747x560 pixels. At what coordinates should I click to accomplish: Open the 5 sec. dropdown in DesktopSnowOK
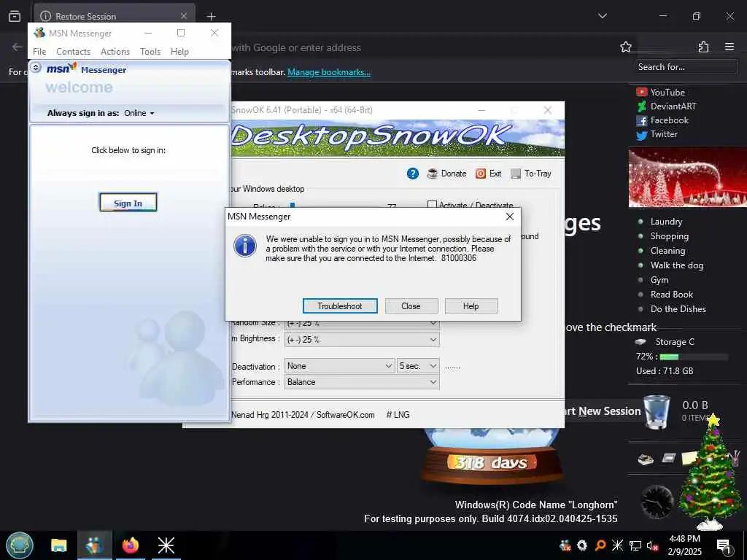click(418, 366)
